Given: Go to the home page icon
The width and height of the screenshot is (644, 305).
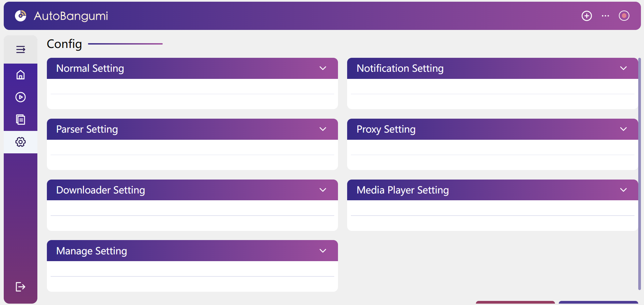Looking at the screenshot, I should point(20,75).
